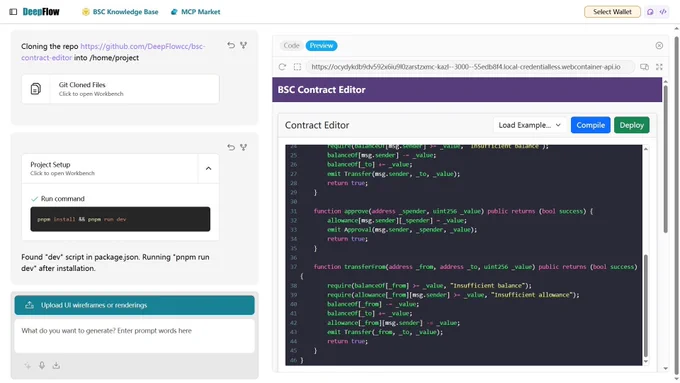The height and width of the screenshot is (383, 680).
Task: Click the download export chat icon
Action: 56,366
